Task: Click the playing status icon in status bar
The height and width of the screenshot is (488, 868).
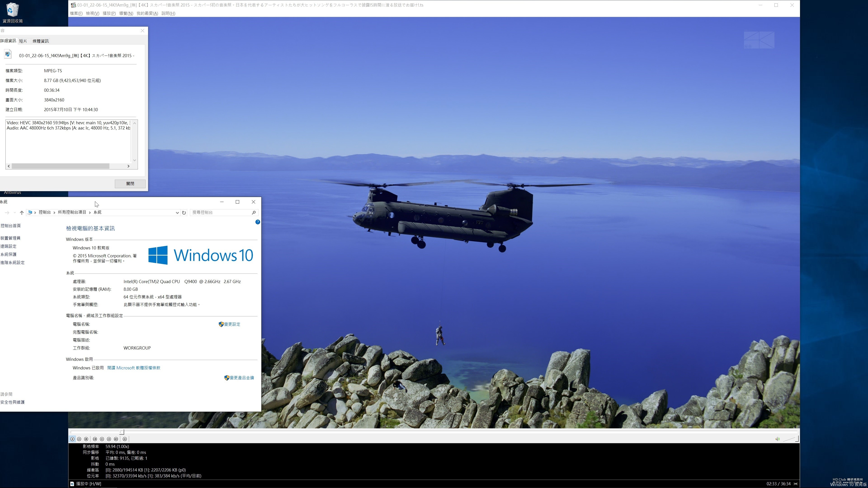Action: pos(72,484)
